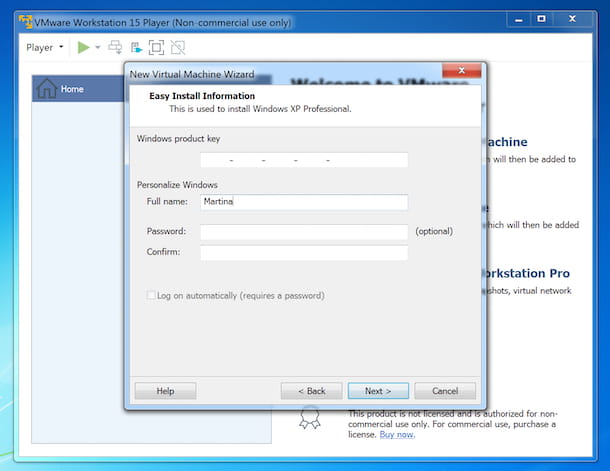Viewport: 610px width, 471px height.
Task: Open the Player menu
Action: pyautogui.click(x=44, y=47)
